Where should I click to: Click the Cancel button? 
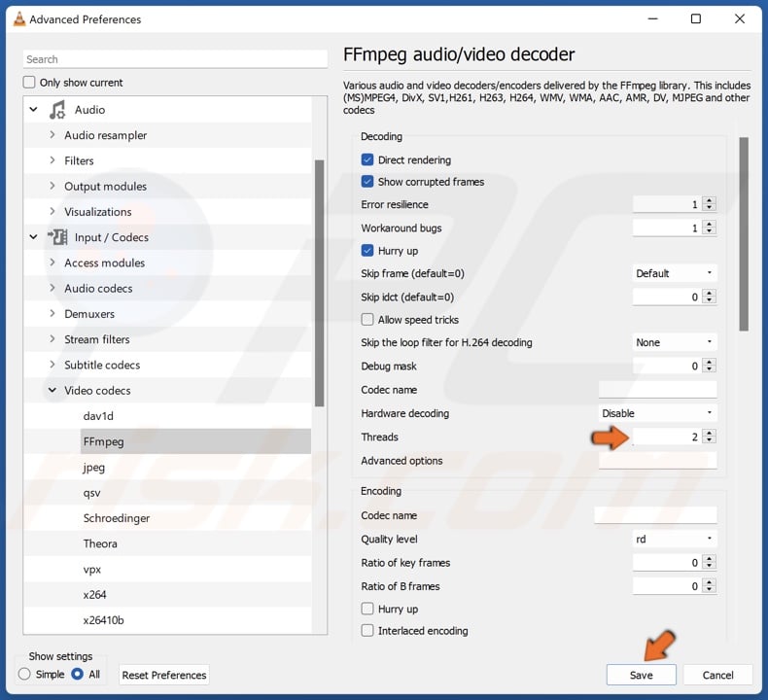[x=717, y=675]
